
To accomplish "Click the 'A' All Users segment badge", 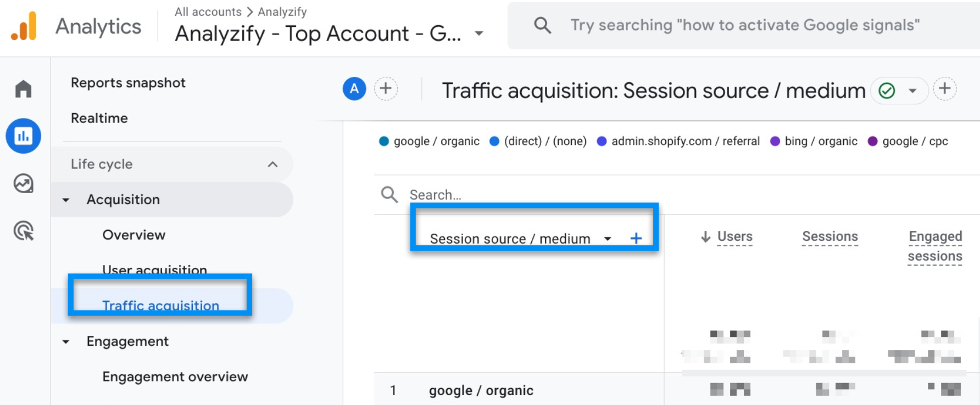I will [354, 88].
